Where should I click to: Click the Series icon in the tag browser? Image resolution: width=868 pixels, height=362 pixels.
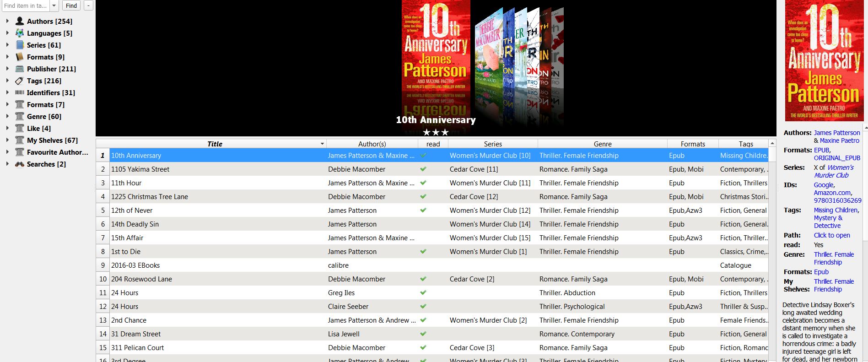pyautogui.click(x=20, y=45)
